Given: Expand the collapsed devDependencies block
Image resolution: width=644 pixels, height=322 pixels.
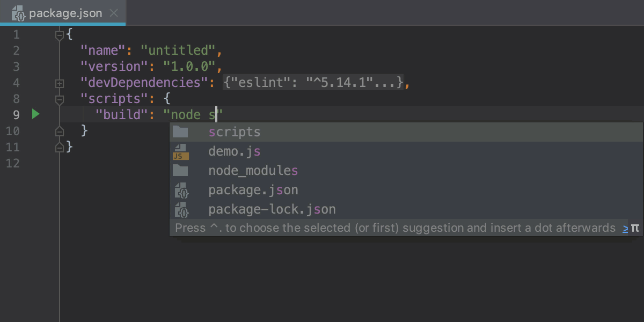Looking at the screenshot, I should 59,83.
